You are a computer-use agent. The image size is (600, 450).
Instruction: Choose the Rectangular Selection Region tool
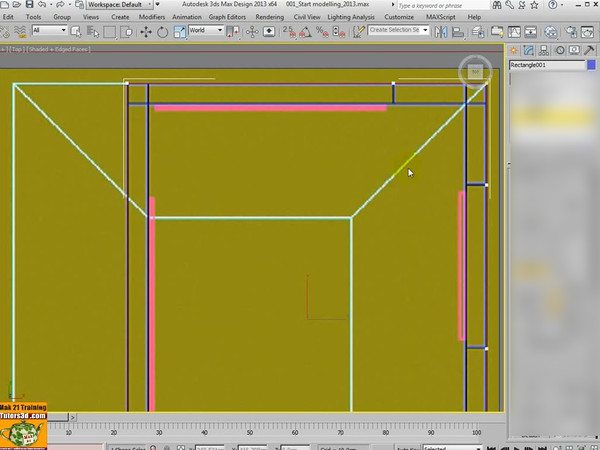coord(110,32)
